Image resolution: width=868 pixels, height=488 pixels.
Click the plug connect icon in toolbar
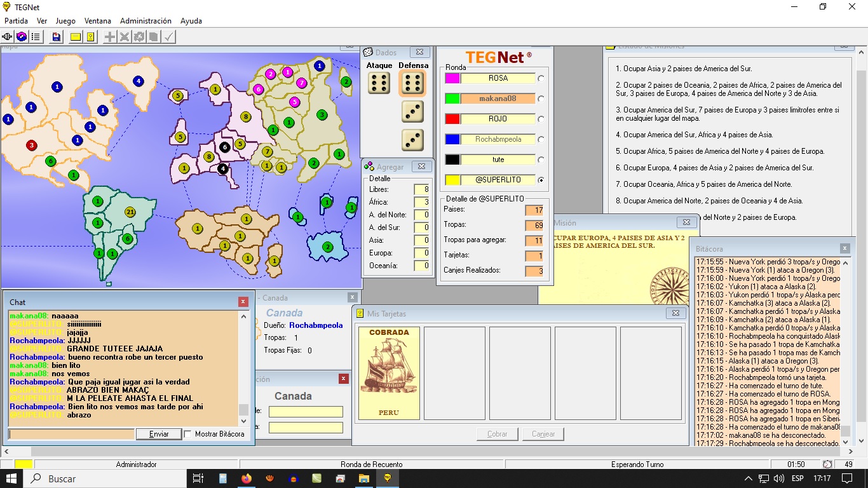pos(8,37)
